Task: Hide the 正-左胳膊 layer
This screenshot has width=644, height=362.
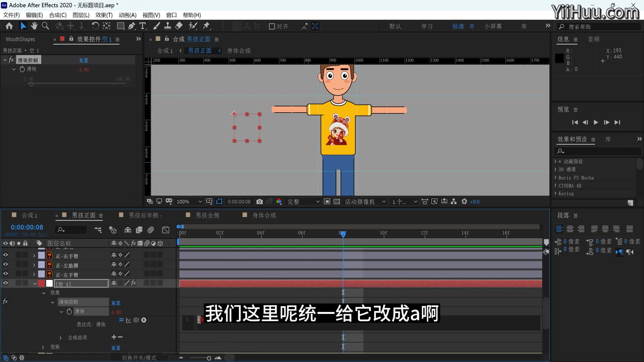Action: click(5, 265)
